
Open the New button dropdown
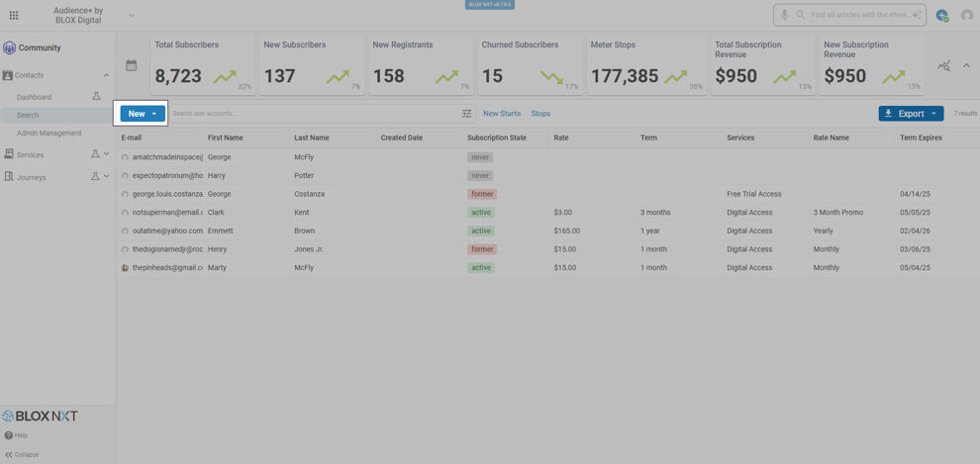pyautogui.click(x=143, y=114)
